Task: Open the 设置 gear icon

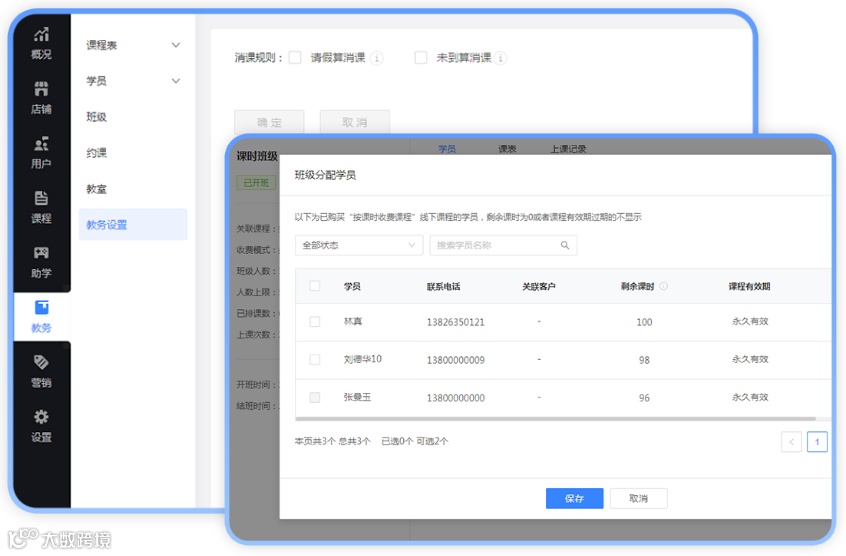Action: pyautogui.click(x=42, y=416)
